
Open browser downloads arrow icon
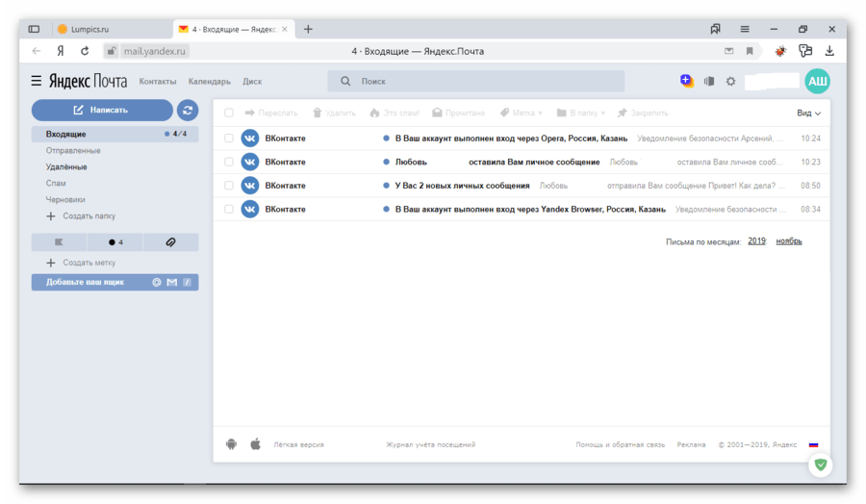click(x=829, y=51)
